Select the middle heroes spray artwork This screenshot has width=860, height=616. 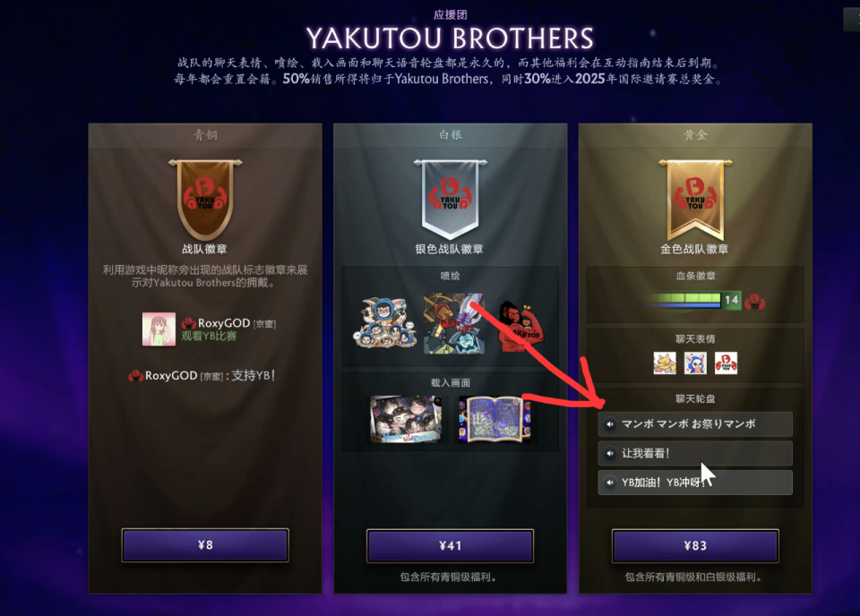454,323
